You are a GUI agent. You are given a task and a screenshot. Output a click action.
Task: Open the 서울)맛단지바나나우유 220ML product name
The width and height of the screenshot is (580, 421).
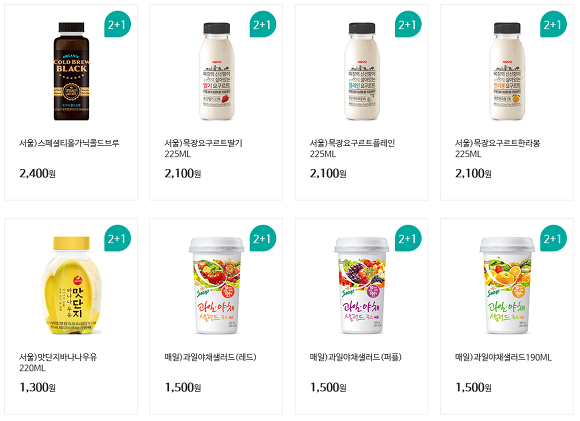coord(58,363)
